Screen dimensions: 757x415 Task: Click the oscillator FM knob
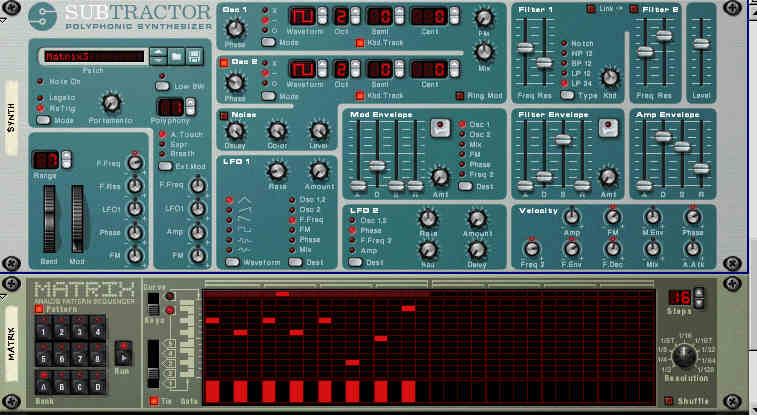coord(484,18)
